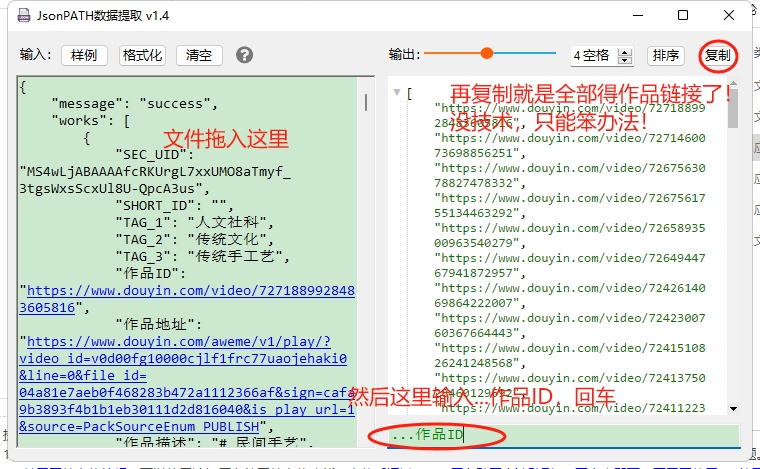Adjust the output indentation slider handle
760x469 pixels.
(487, 54)
